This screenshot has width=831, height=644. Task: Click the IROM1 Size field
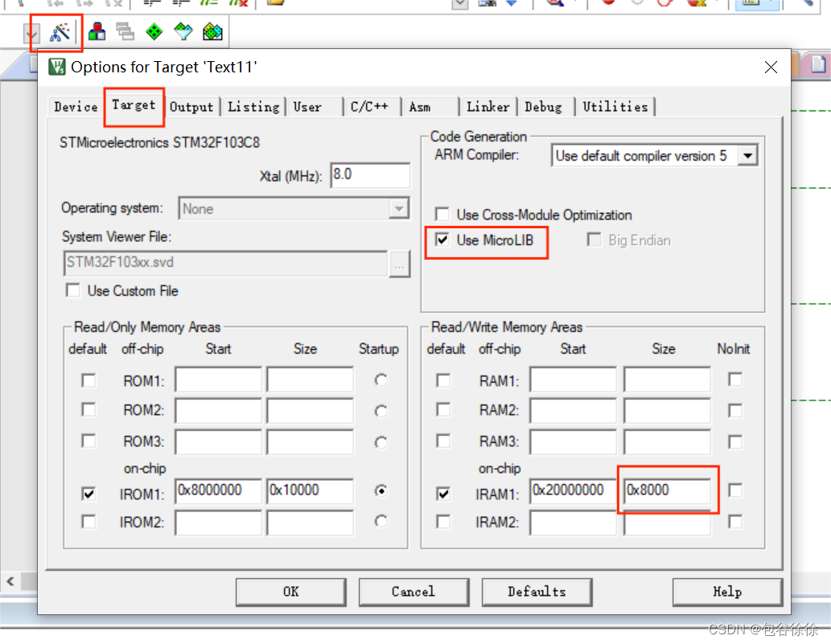310,491
